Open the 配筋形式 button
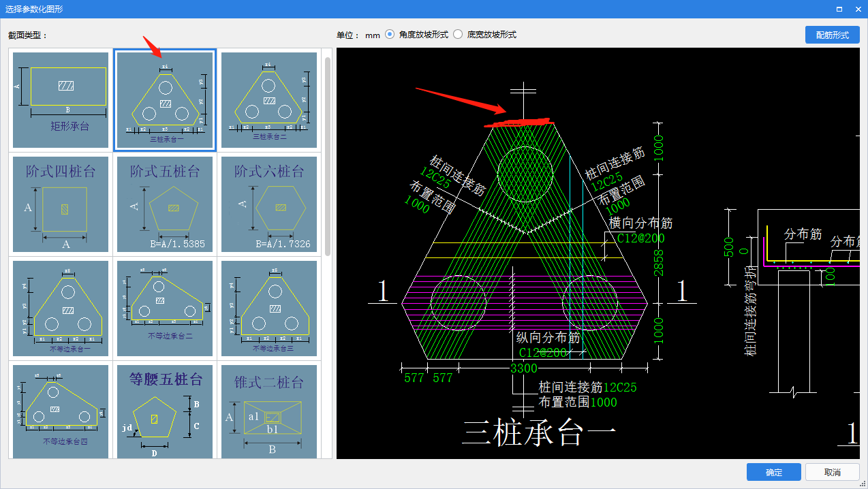Image resolution: width=868 pixels, height=489 pixels. [832, 35]
